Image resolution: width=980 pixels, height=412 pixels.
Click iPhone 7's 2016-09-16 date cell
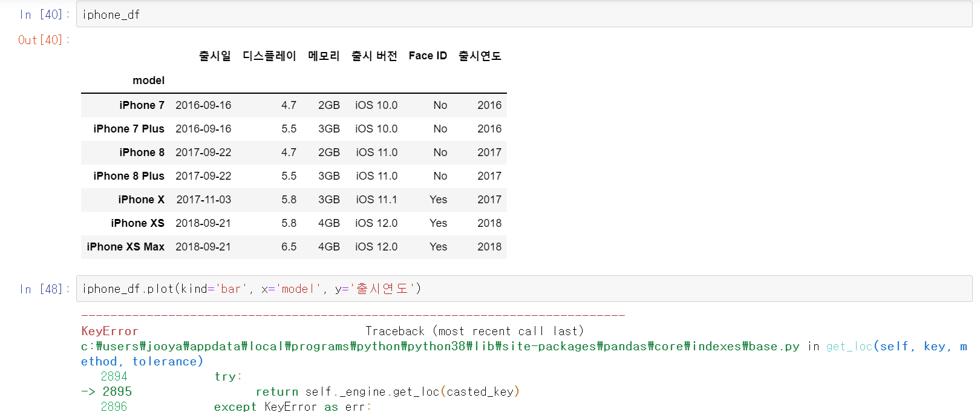[x=203, y=105]
